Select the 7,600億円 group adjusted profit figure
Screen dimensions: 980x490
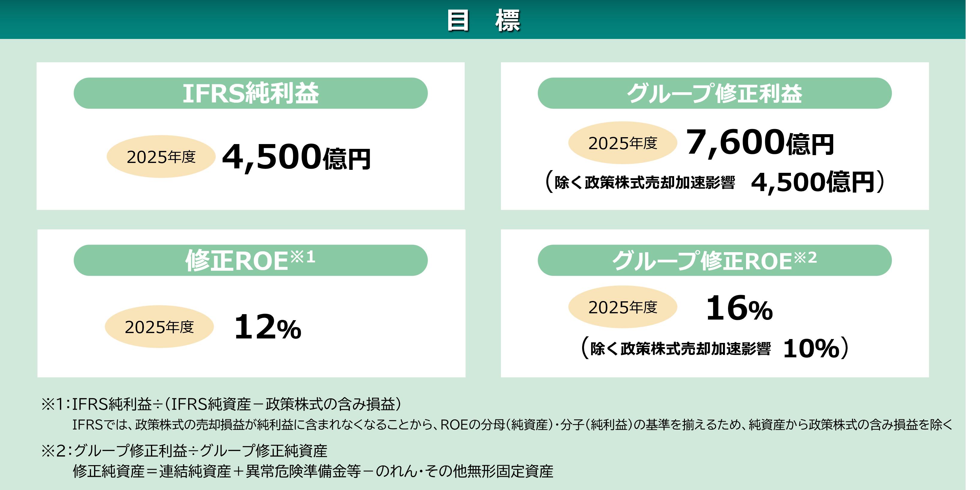click(x=760, y=142)
